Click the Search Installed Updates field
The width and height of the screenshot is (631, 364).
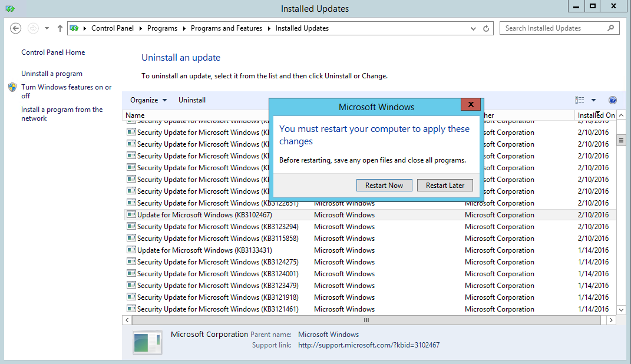click(x=559, y=28)
